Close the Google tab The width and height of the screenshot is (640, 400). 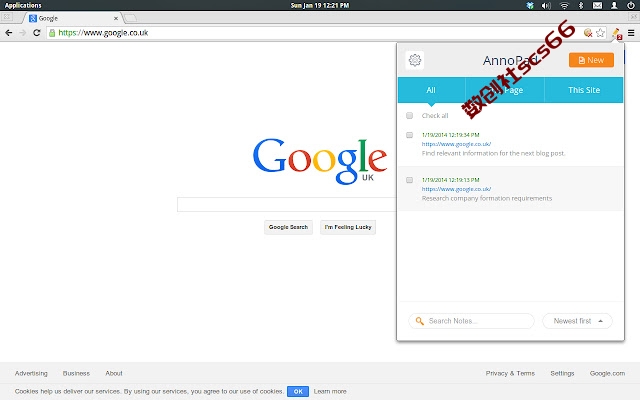pyautogui.click(x=116, y=18)
